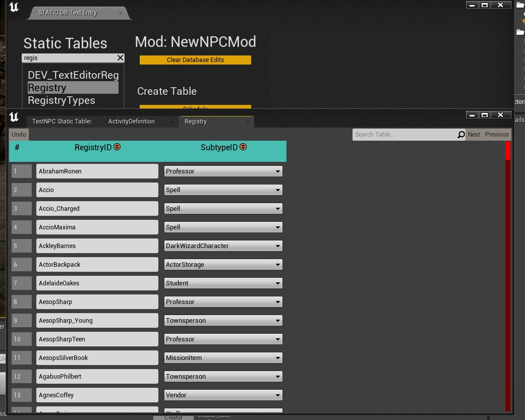
Task: Close the TestNPC Static Tables tab
Action: tap(95, 122)
